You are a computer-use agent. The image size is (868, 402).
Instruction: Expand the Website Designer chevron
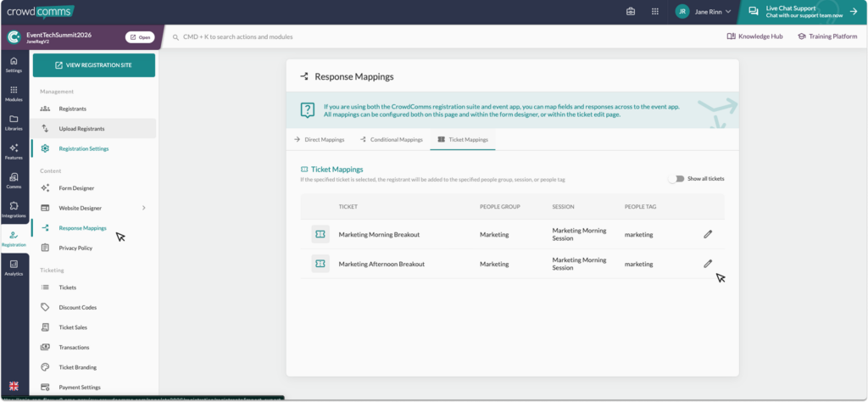[x=144, y=208]
